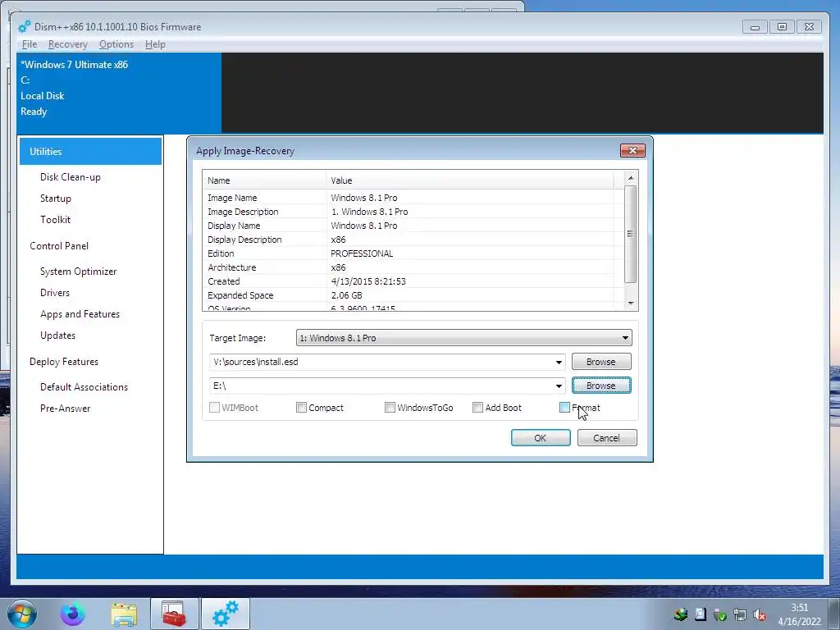The width and height of the screenshot is (840, 630).
Task: Enable the WindowsToGo option
Action: click(390, 408)
